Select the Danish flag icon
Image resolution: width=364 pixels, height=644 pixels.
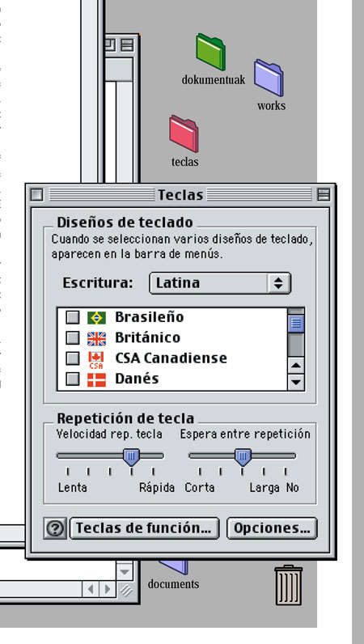[96, 379]
